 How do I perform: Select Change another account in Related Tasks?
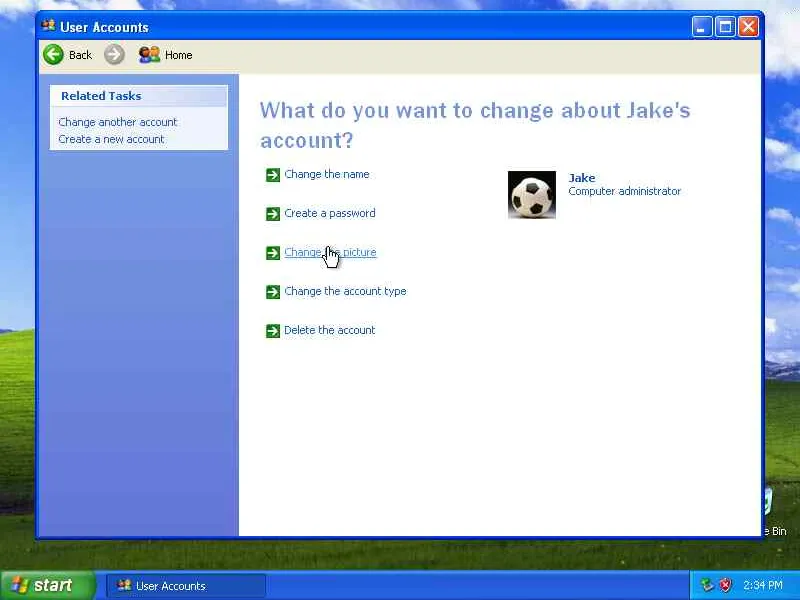coord(118,122)
